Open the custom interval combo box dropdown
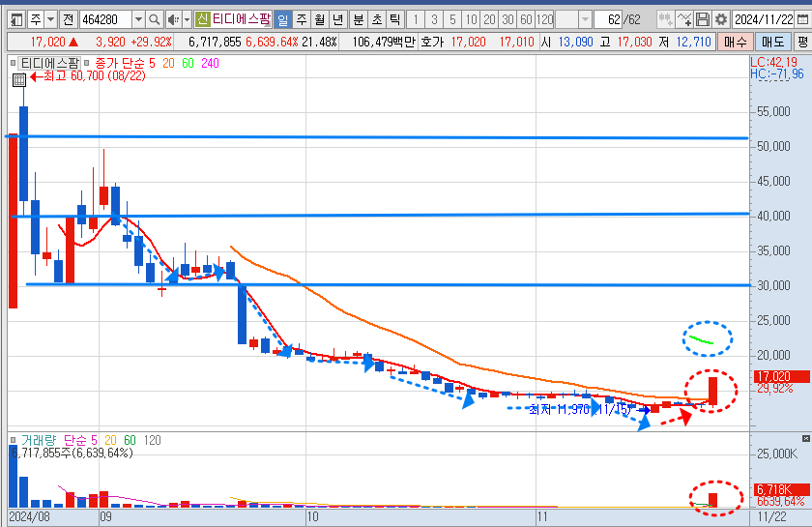Image resolution: width=812 pixels, height=527 pixels. click(x=585, y=19)
